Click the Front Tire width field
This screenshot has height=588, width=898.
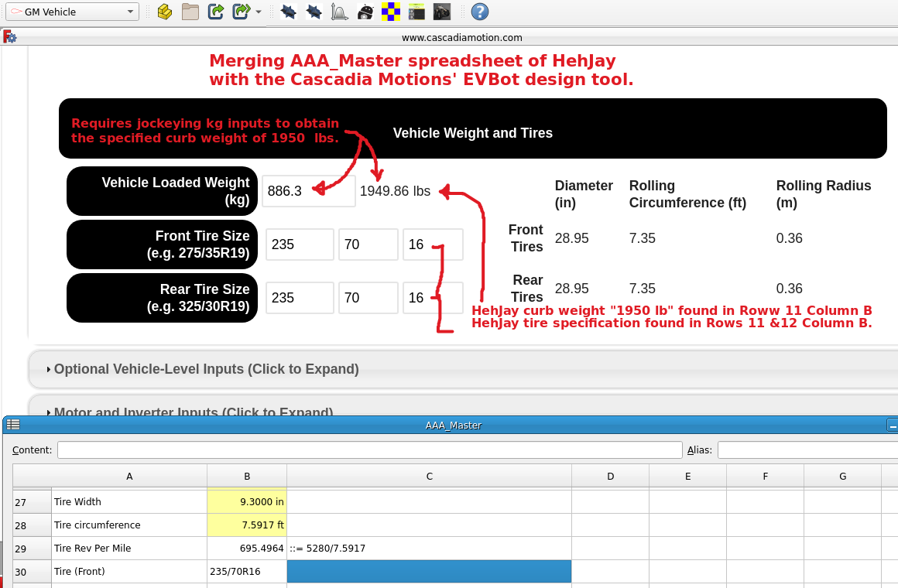(x=300, y=244)
